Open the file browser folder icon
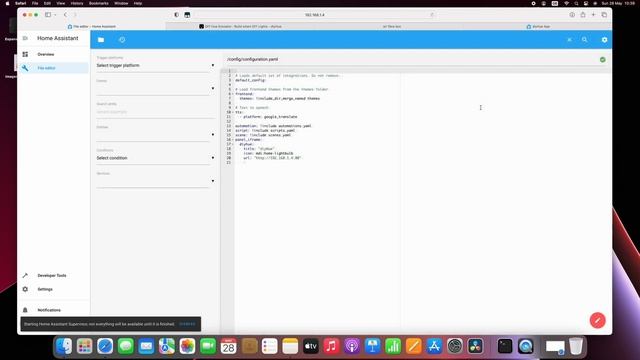Screen dimensions: 640x360 tap(101, 40)
